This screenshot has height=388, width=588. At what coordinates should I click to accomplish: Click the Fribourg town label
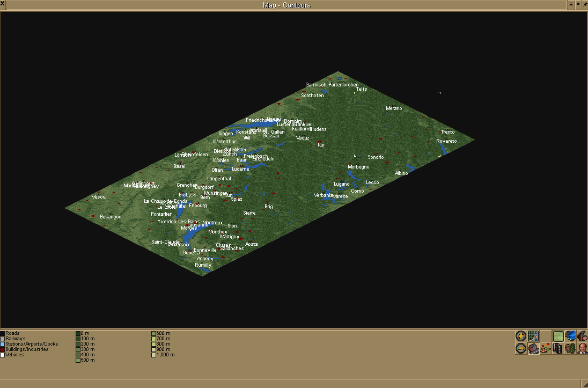197,206
